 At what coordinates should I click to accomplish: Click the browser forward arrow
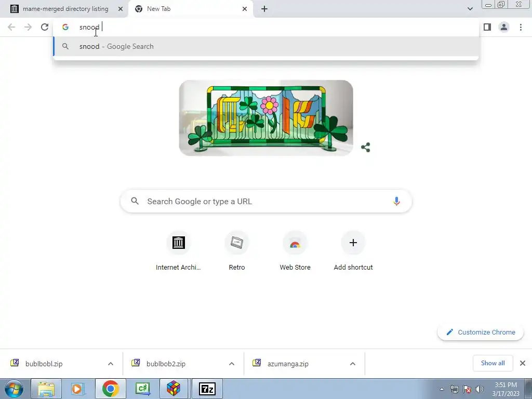tap(28, 27)
